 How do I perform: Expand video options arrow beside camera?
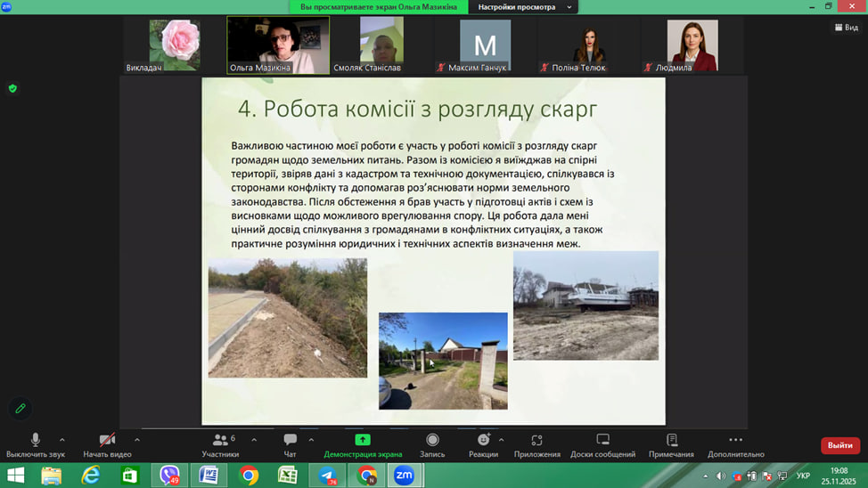click(136, 440)
